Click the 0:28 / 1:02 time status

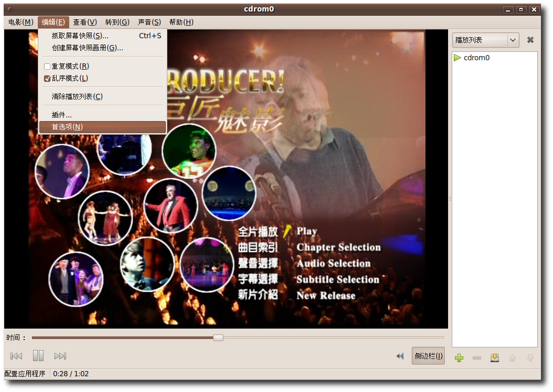(71, 374)
